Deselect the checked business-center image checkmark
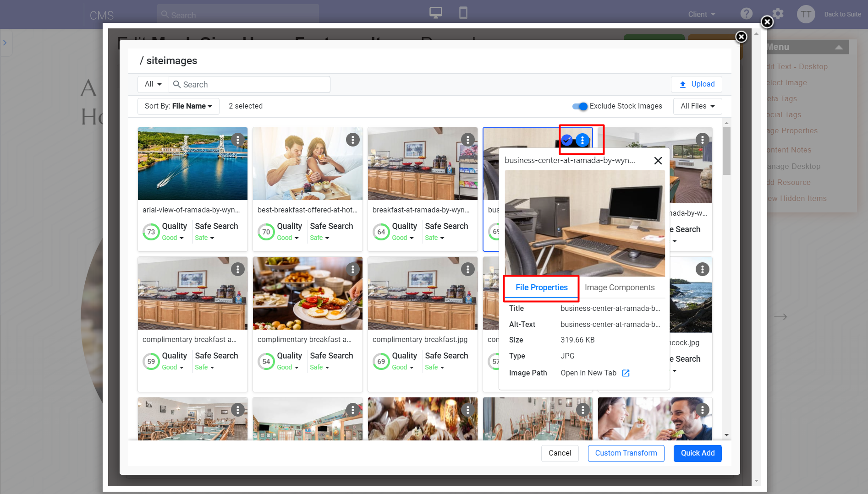 click(x=567, y=140)
